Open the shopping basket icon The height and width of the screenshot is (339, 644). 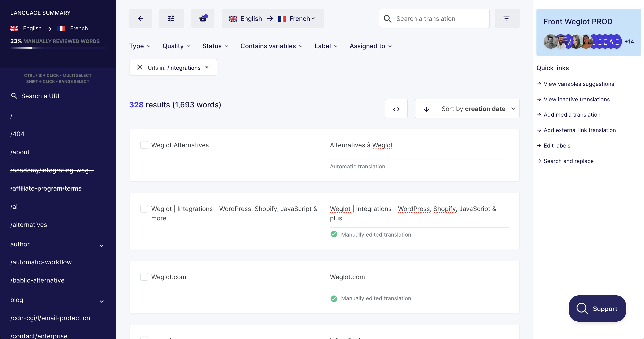pos(203,19)
